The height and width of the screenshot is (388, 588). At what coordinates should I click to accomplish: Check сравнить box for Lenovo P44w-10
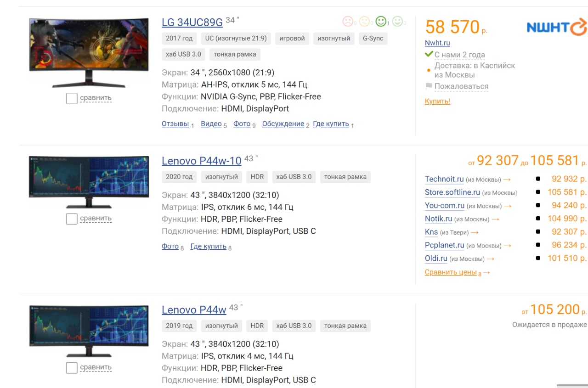72,219
